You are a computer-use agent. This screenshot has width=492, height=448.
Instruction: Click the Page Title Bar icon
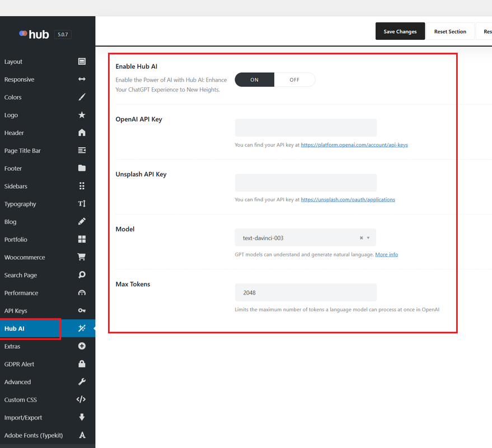[82, 151]
